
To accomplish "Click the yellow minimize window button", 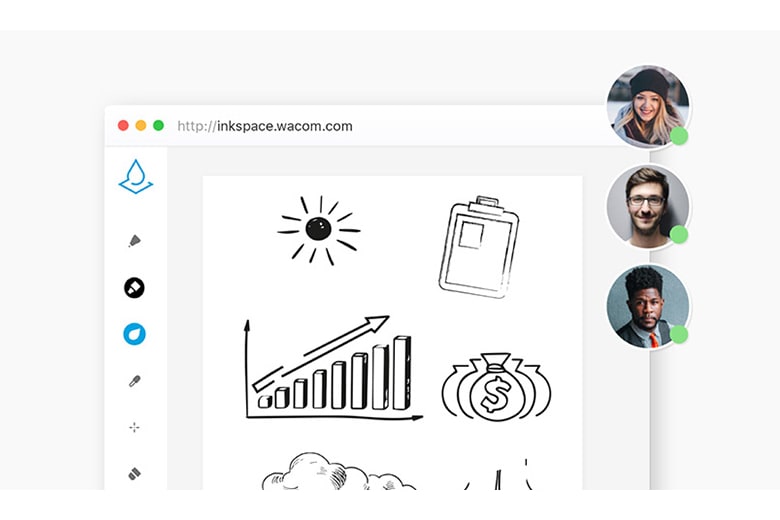I will pos(141,125).
